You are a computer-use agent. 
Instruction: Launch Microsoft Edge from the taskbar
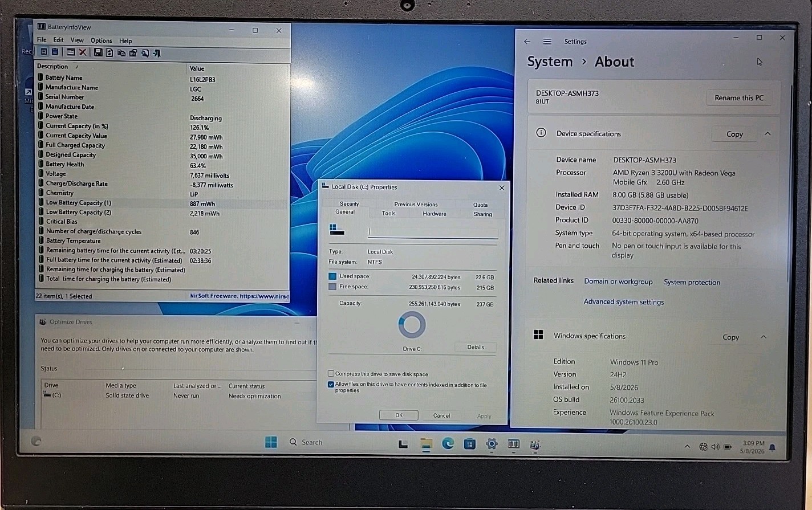tap(448, 443)
